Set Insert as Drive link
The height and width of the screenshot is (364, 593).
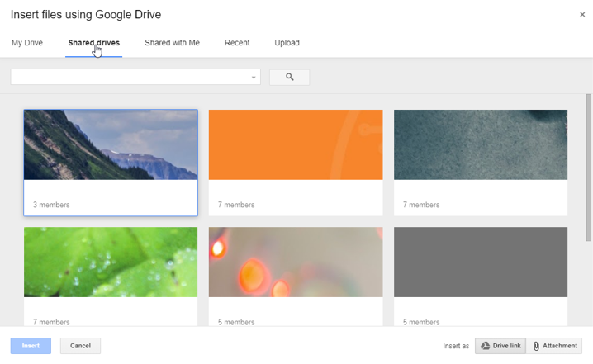pos(500,346)
